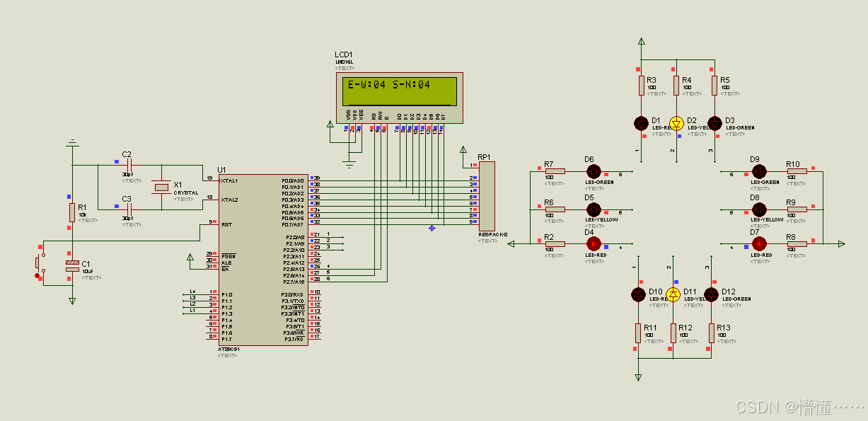
Task: Select the RP1 resistor pack body
Action: [x=487, y=195]
